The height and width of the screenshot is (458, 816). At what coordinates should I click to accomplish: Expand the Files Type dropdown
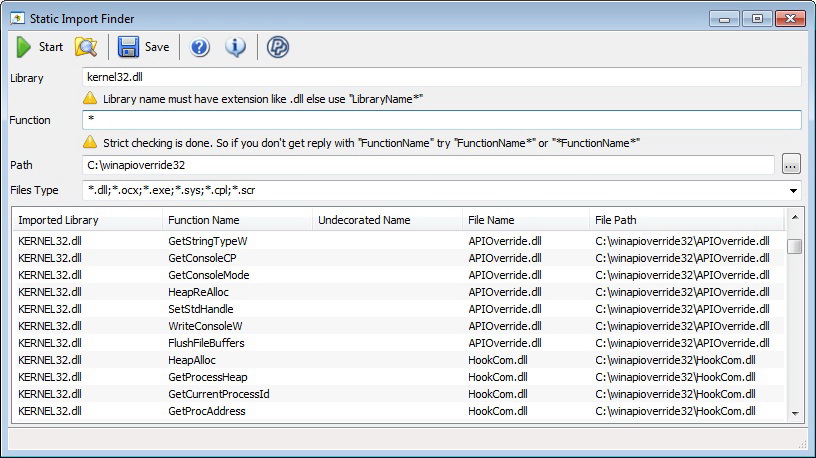[793, 190]
